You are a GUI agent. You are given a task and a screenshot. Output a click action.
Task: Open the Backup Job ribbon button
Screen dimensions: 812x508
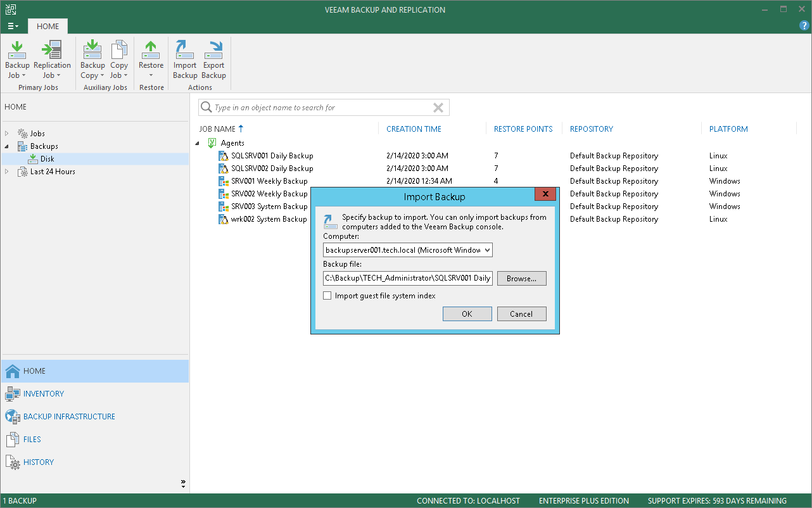coord(17,60)
